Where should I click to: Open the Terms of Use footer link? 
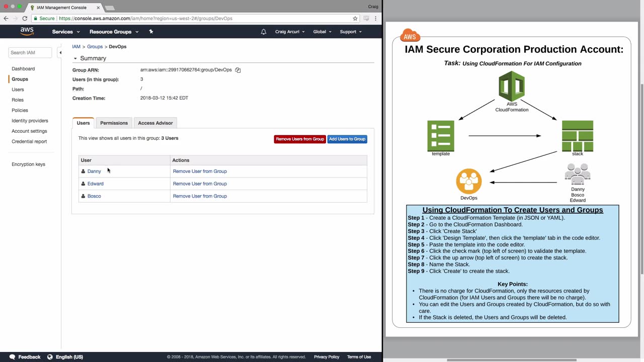point(359,357)
